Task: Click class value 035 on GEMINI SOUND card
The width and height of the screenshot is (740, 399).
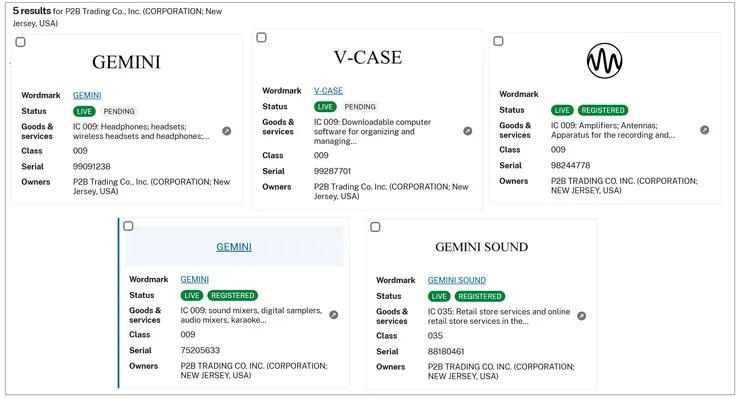Action: pyautogui.click(x=435, y=336)
